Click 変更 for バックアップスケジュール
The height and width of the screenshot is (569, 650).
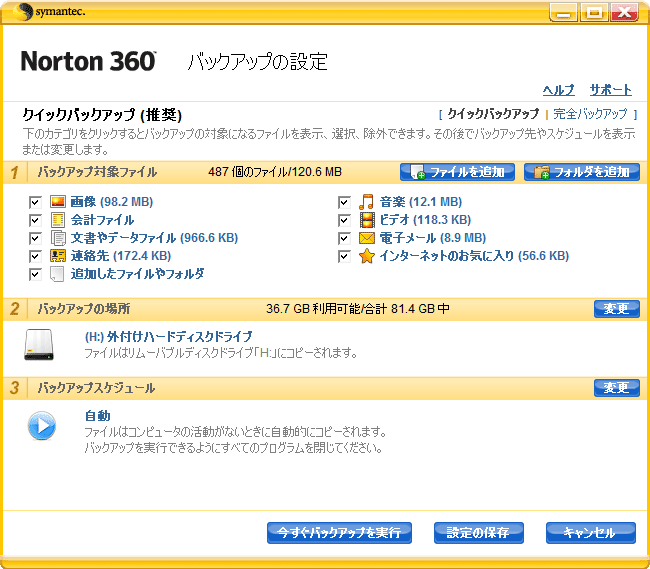pyautogui.click(x=616, y=388)
